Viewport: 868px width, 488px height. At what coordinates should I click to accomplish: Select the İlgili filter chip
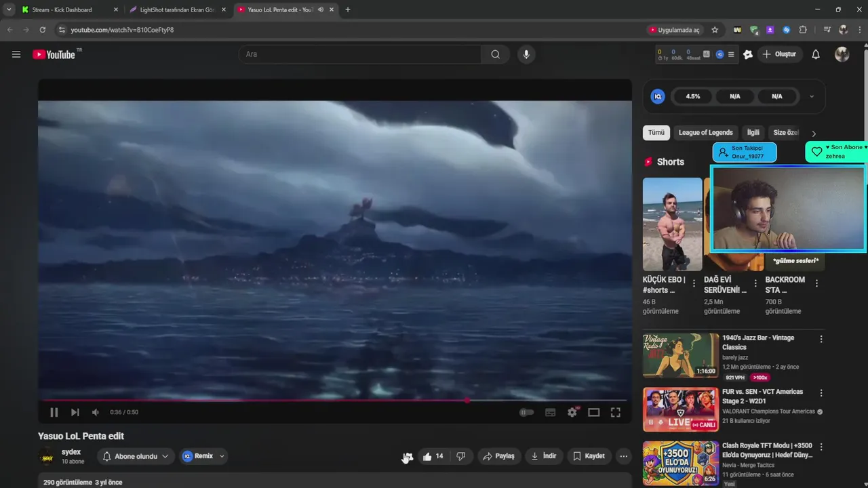point(753,133)
